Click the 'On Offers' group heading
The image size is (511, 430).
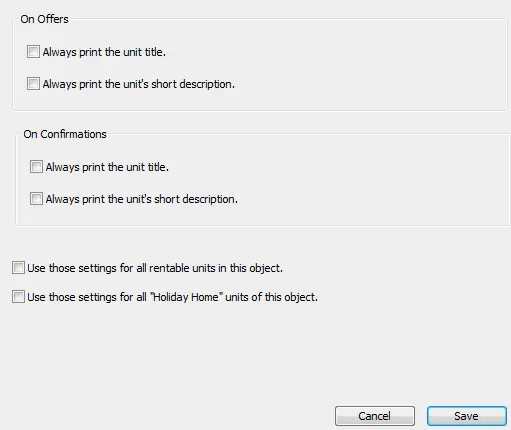[x=44, y=19]
